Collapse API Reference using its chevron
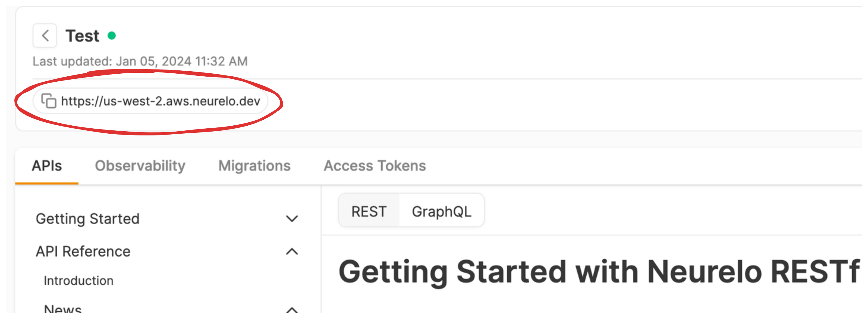The height and width of the screenshot is (319, 868). pyautogui.click(x=292, y=252)
